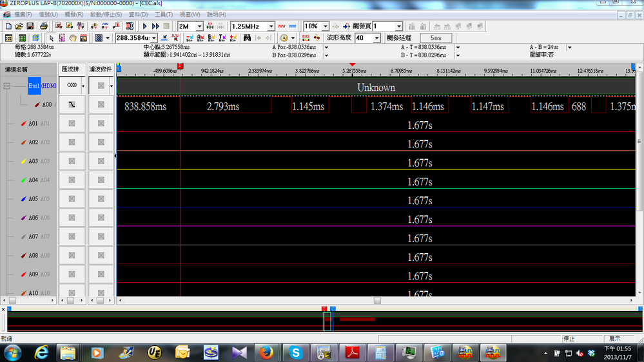644x362 pixels.
Task: Open the 2M memory depth dropdown
Action: 199,26
